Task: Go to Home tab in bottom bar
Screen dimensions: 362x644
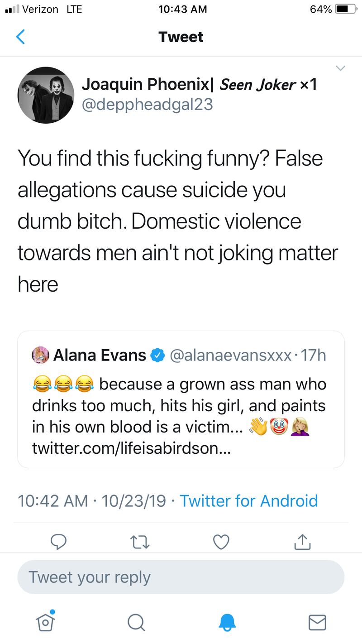Action: pyautogui.click(x=45, y=622)
